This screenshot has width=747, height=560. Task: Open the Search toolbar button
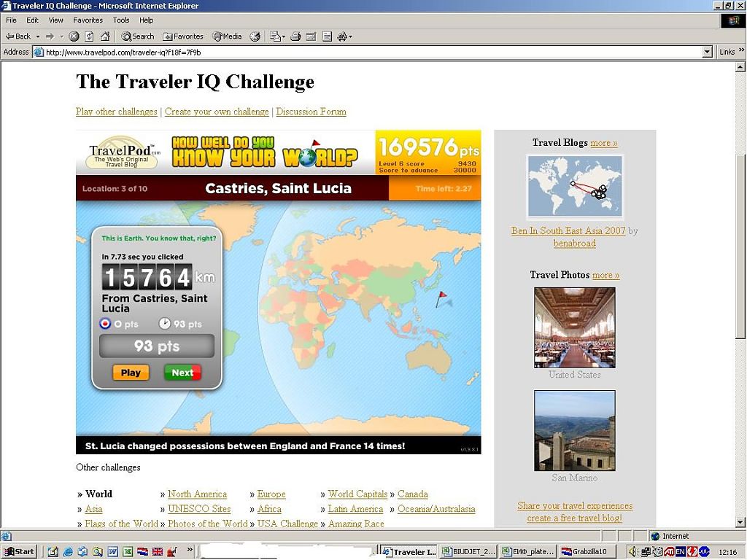click(x=137, y=36)
